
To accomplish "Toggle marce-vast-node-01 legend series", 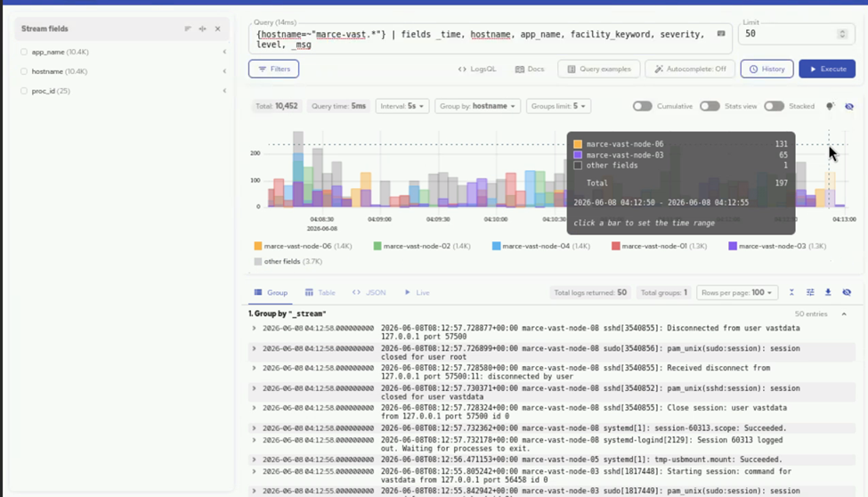I will 659,246.
